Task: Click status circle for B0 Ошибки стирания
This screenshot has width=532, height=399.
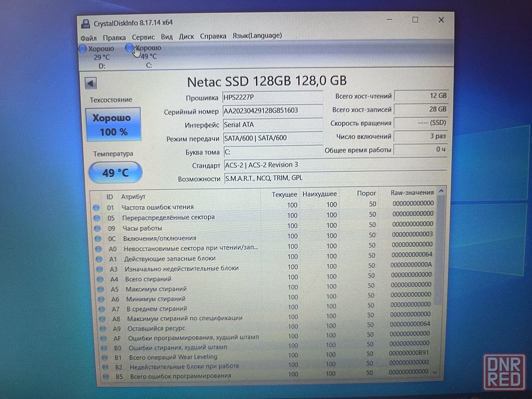Action: [x=104, y=348]
